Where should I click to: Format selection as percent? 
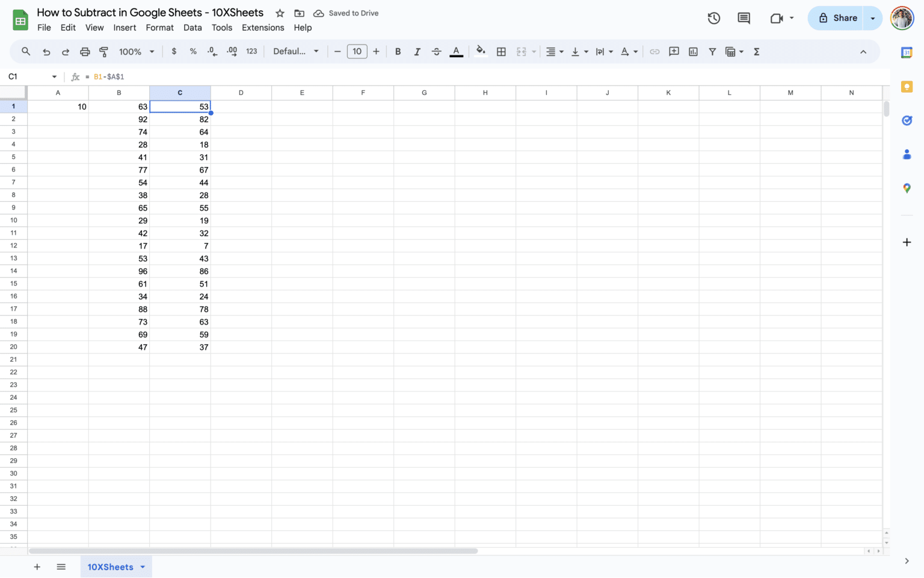click(x=193, y=51)
